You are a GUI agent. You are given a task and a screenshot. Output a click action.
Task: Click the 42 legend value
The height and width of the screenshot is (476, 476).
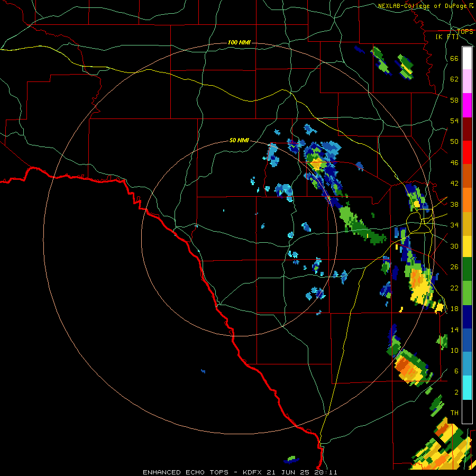click(x=454, y=184)
